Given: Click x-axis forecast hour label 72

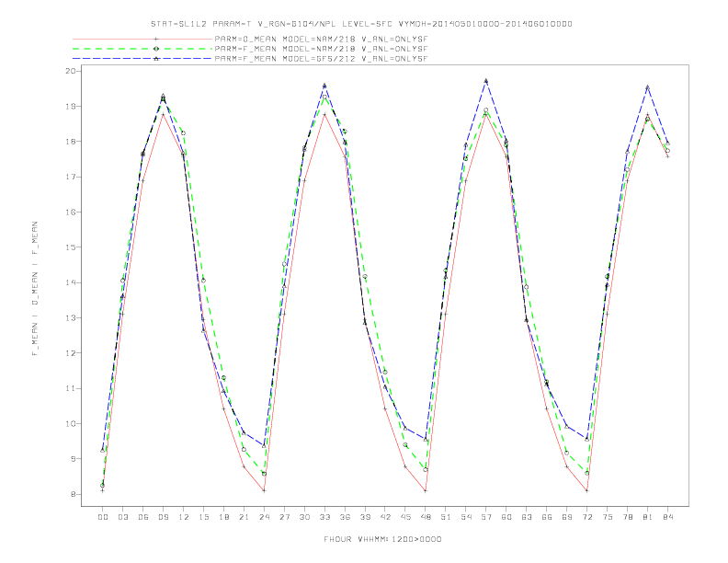Looking at the screenshot, I should point(587,517).
